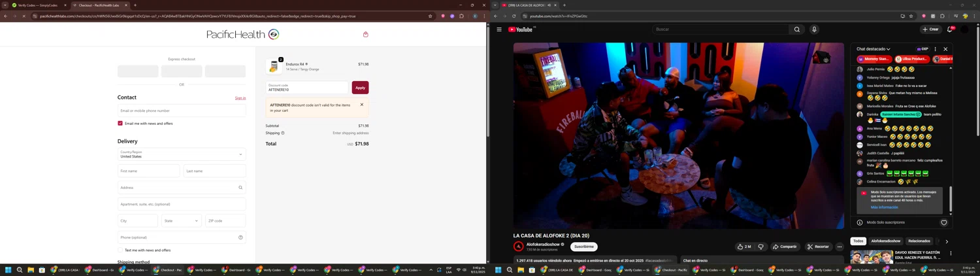The height and width of the screenshot is (276, 980).
Task: Switch to the LA CASA DE ALOFOKE browser tab
Action: [x=530, y=5]
